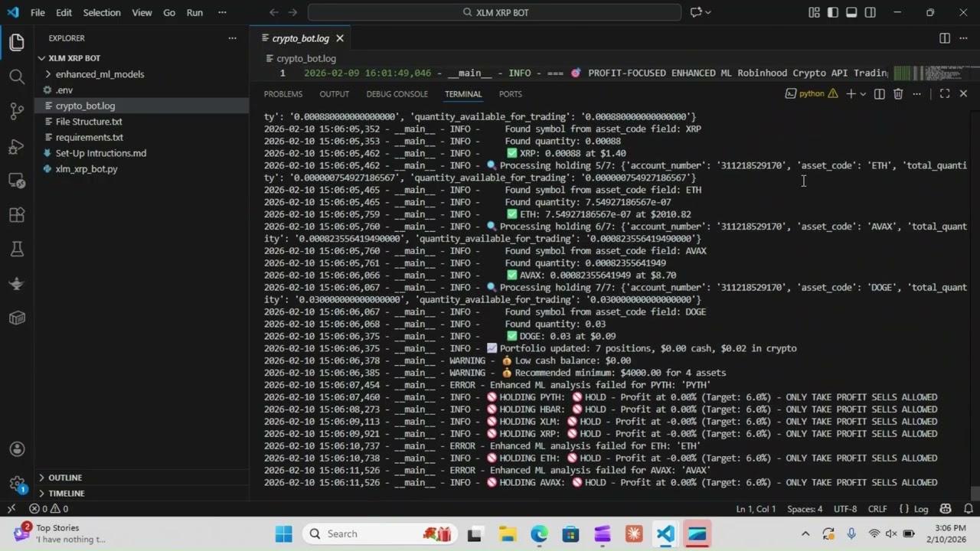Switch to the Debug Console tab
The width and height of the screenshot is (980, 551).
tap(397, 94)
